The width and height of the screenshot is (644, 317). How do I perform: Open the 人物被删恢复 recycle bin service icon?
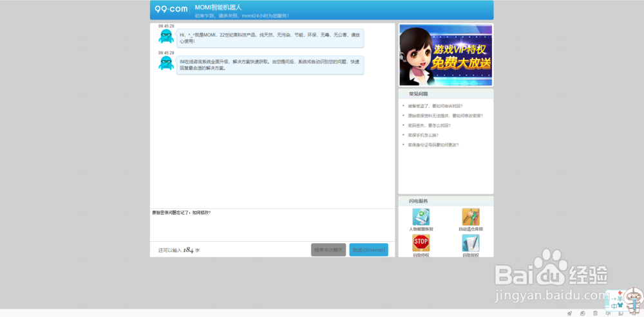[421, 217]
